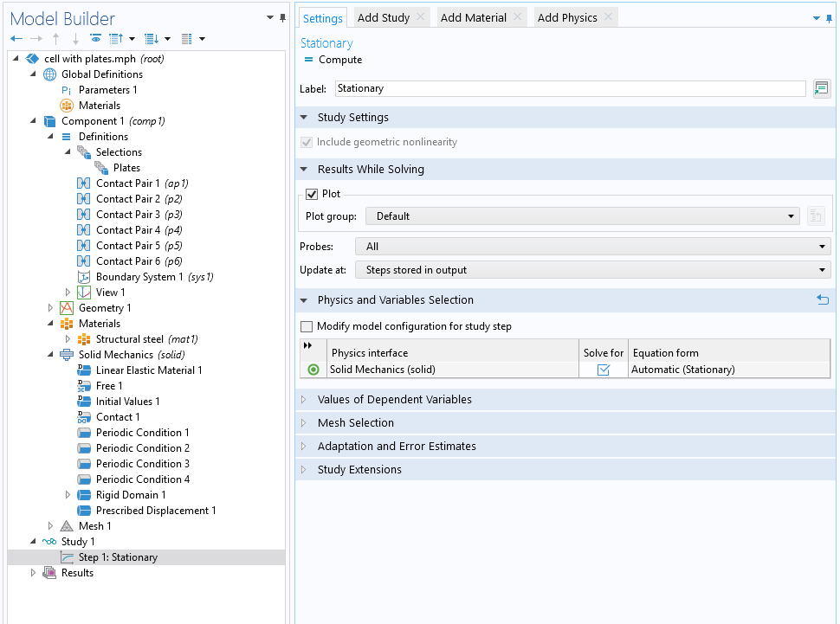Click in the Label text field

pyautogui.click(x=570, y=88)
